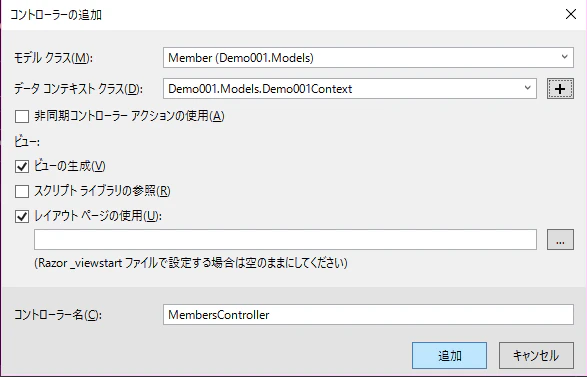Enable 非同期コントローラー アクションの使用 checkbox

tap(22, 116)
